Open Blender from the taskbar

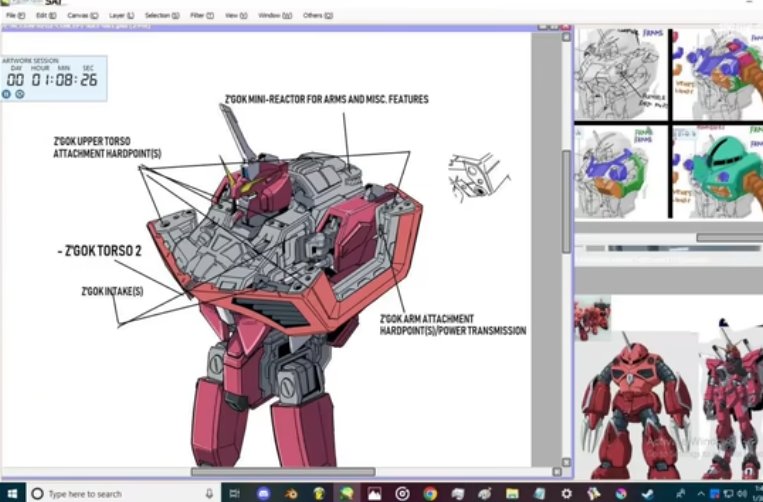tap(291, 494)
